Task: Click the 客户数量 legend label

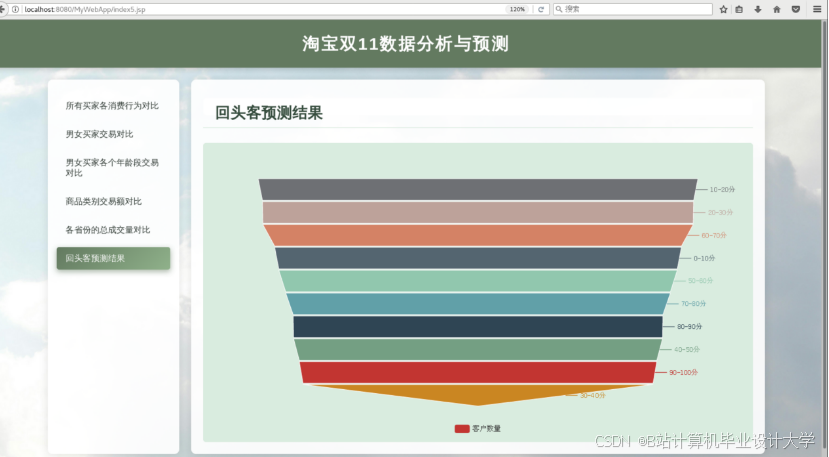Action: click(x=486, y=428)
